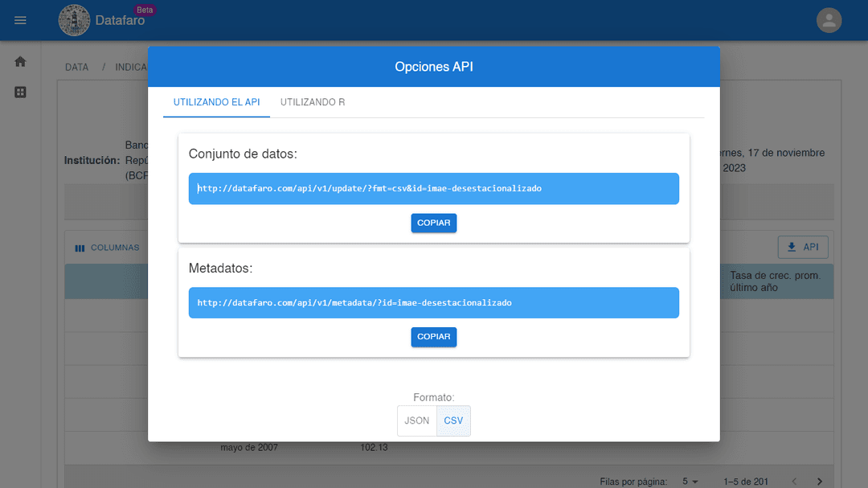Open the dashboard grid sidebar icon
This screenshot has height=488, width=868.
pyautogui.click(x=20, y=92)
